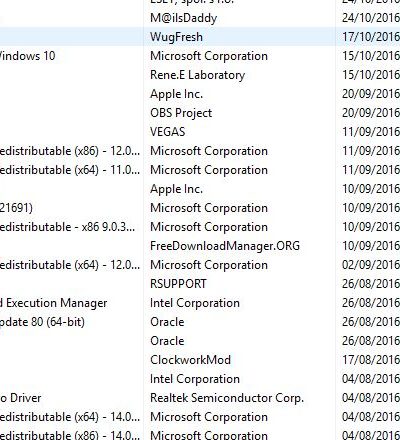400x440 pixels.
Task: Click the 17/08/2016 date beside ClockworkMod
Action: click(x=371, y=360)
